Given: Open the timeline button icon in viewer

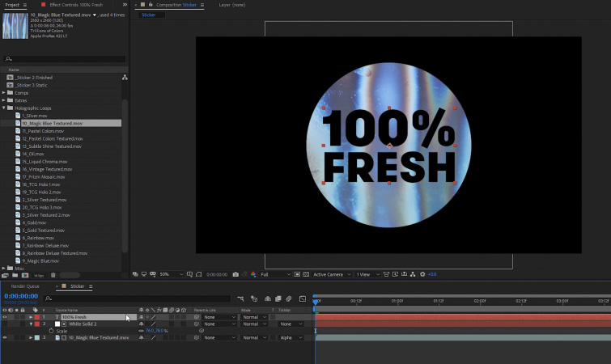Looking at the screenshot, I should (x=404, y=274).
